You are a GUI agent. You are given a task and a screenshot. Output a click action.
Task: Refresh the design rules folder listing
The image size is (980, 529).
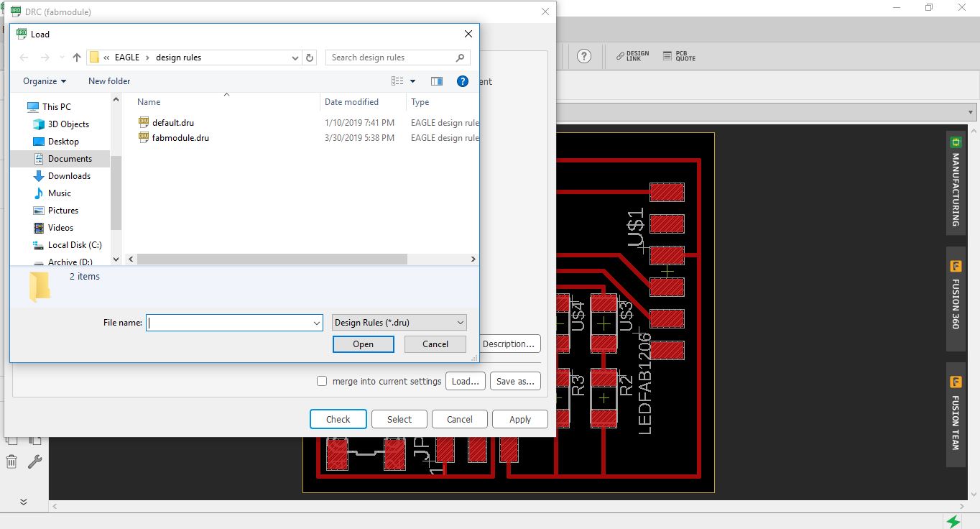point(310,57)
